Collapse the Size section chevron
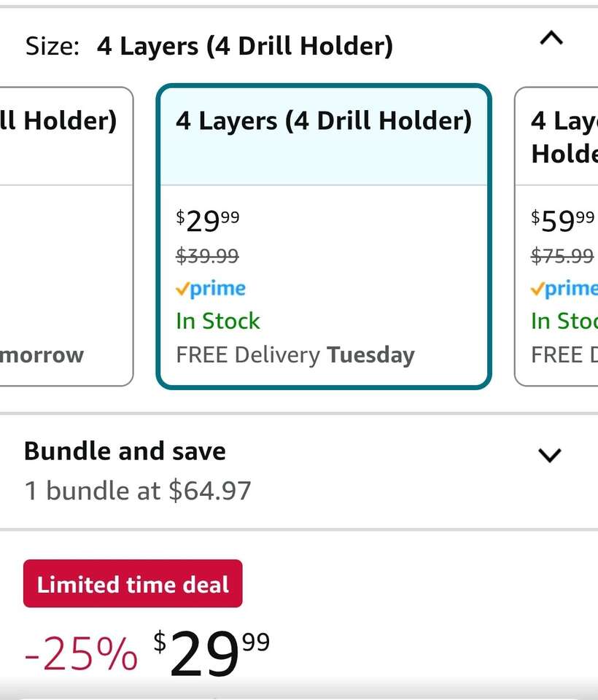Screen dimensions: 598x700 pos(551,39)
